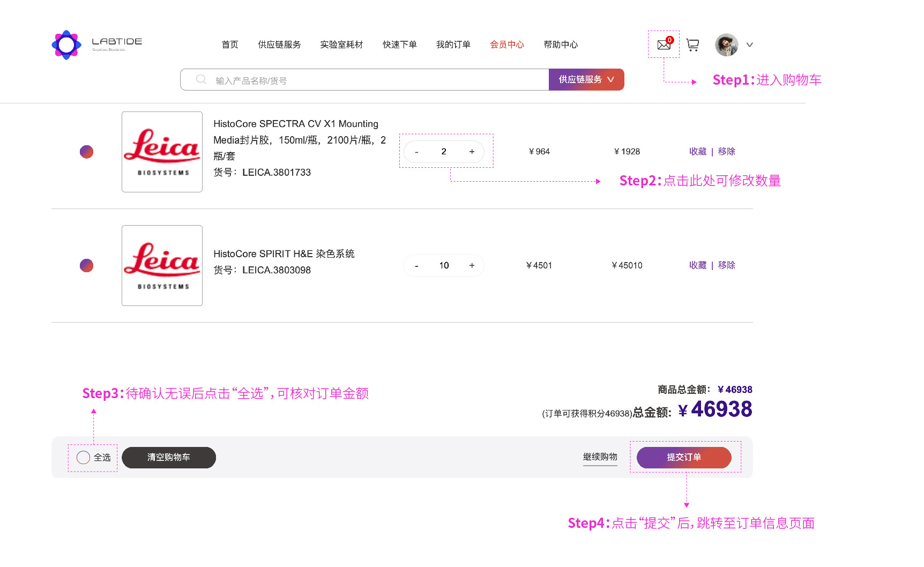924x567 pixels.
Task: Open 供应链服务 in the top navigation
Action: coord(279,44)
